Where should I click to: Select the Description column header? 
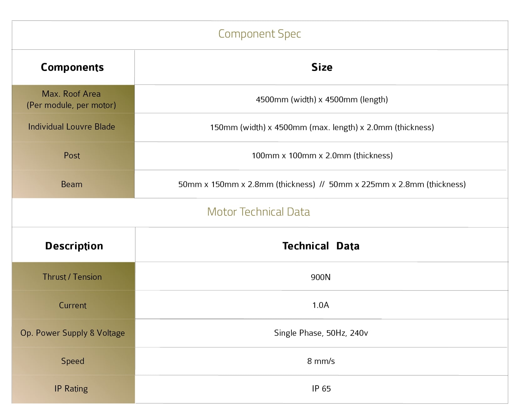pos(74,246)
